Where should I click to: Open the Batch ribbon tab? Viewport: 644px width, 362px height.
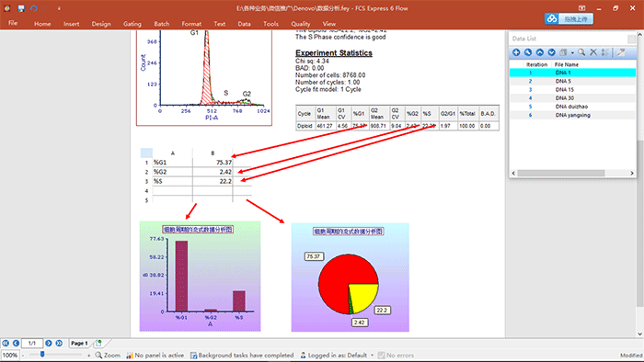161,24
